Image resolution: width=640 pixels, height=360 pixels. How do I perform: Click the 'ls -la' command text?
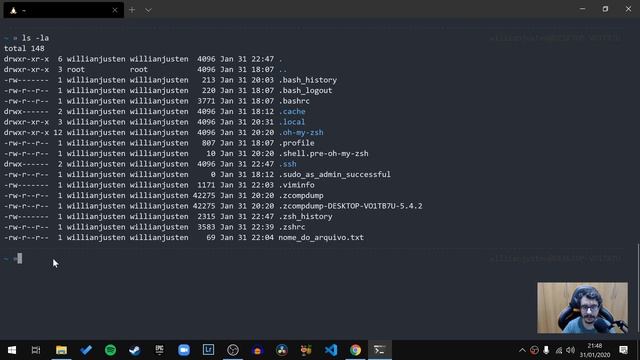[36, 38]
